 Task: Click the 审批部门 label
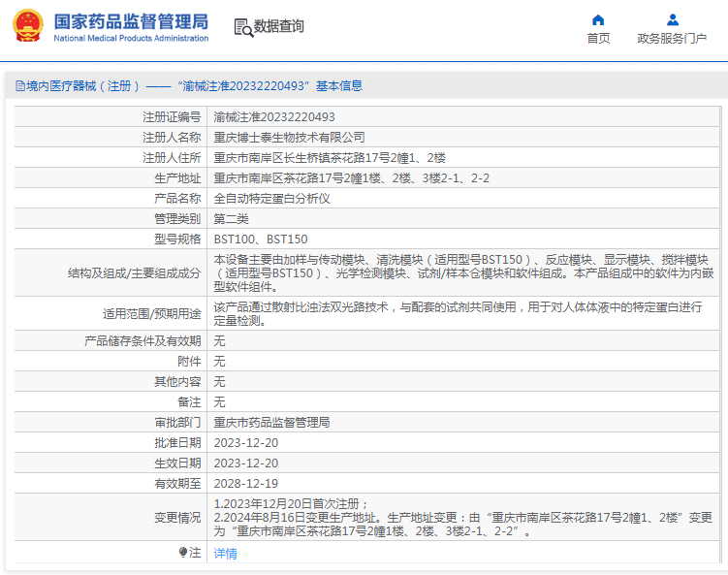[x=177, y=423]
